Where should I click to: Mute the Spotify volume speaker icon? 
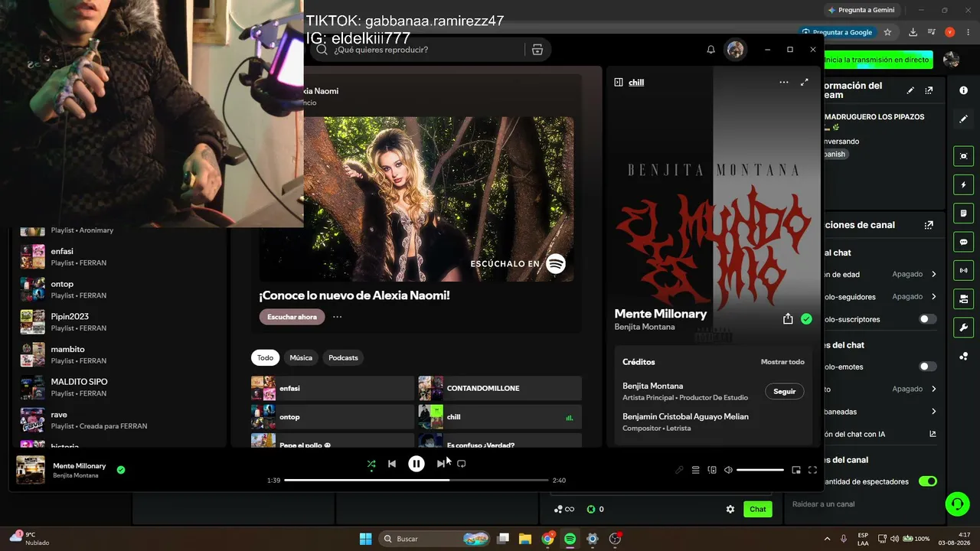coord(728,470)
